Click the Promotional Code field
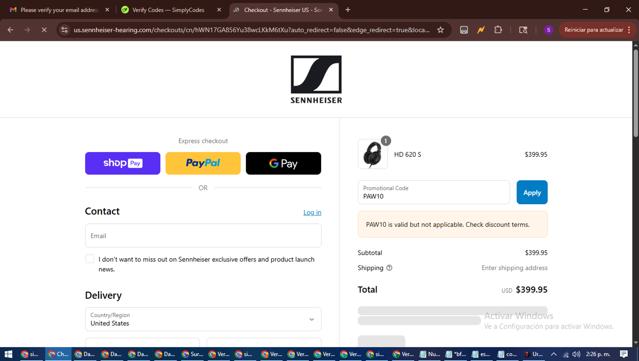 point(434,192)
